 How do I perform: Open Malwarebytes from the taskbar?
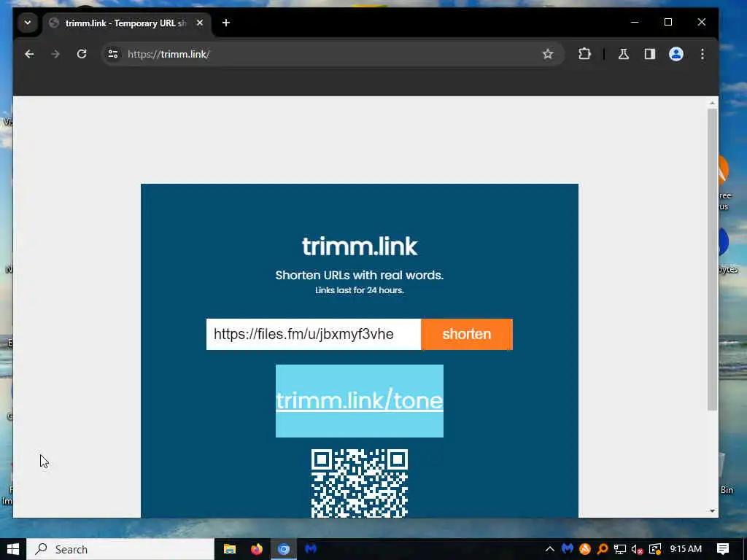(x=311, y=549)
